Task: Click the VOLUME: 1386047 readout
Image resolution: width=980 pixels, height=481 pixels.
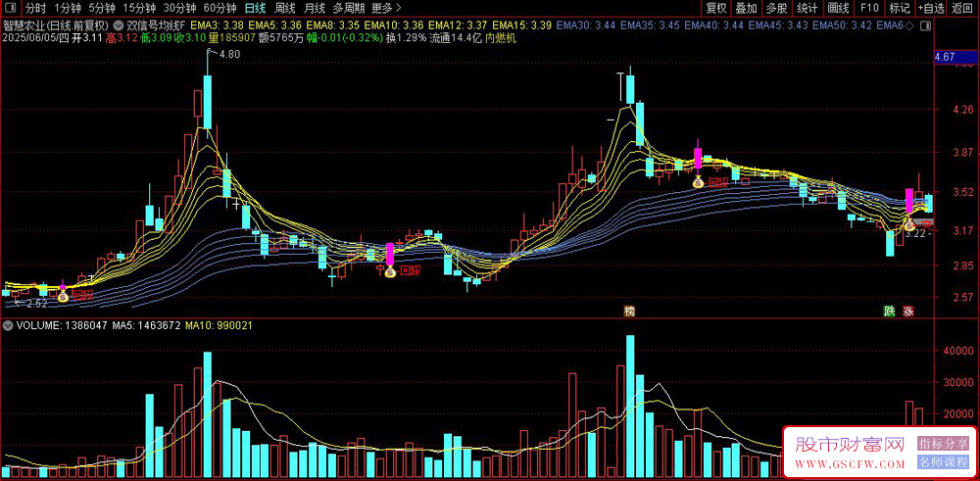Action: 61,325
